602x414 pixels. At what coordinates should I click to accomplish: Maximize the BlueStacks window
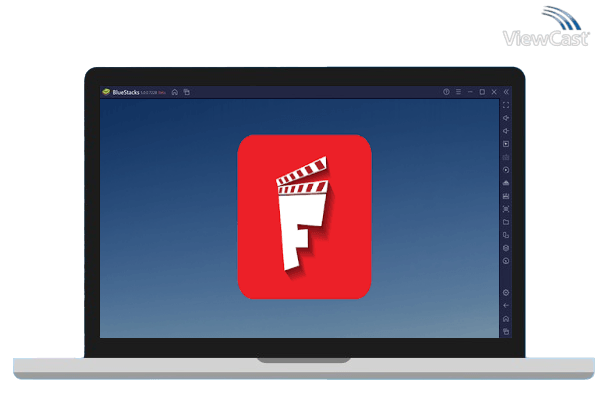(482, 92)
